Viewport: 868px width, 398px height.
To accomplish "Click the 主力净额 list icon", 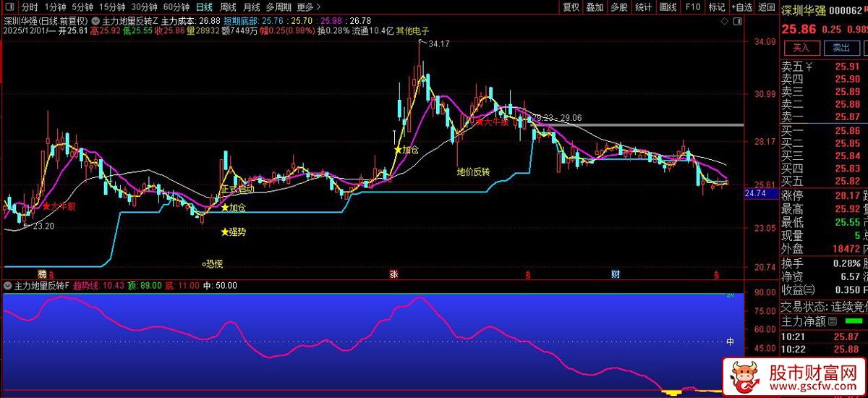I will pyautogui.click(x=832, y=321).
